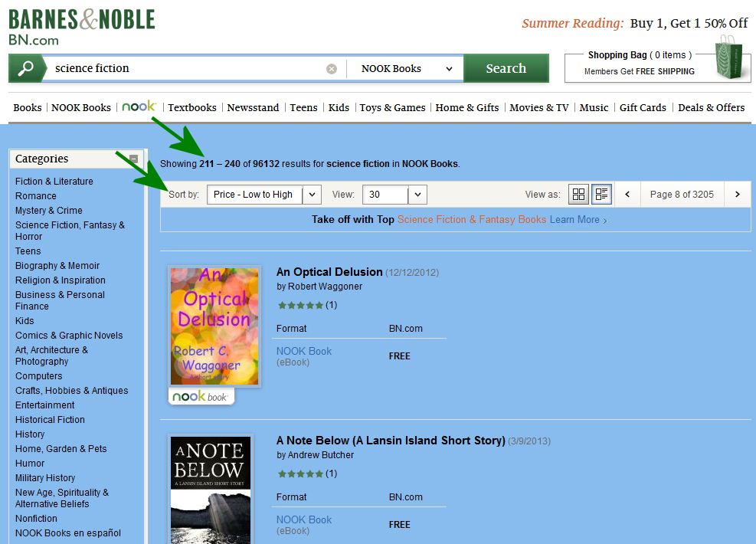
Task: Open the Books menu
Action: tap(28, 107)
